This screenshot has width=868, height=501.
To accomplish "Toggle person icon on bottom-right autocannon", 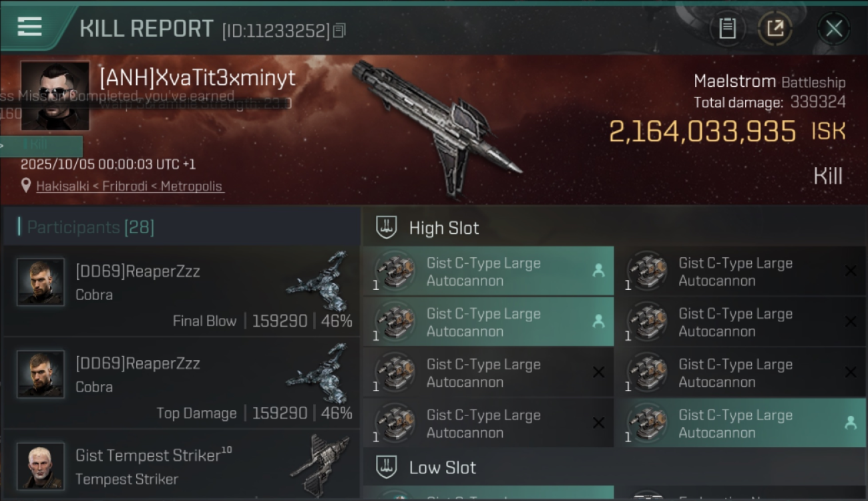I will click(851, 423).
